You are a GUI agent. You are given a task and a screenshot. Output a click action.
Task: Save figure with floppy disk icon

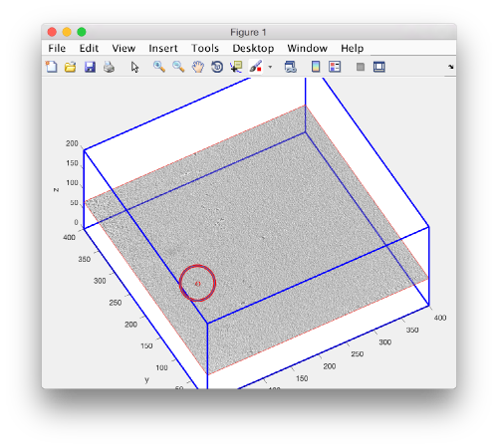point(90,67)
